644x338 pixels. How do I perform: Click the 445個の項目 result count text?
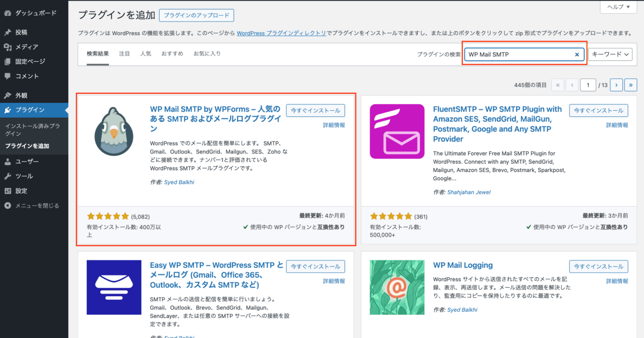coord(530,85)
